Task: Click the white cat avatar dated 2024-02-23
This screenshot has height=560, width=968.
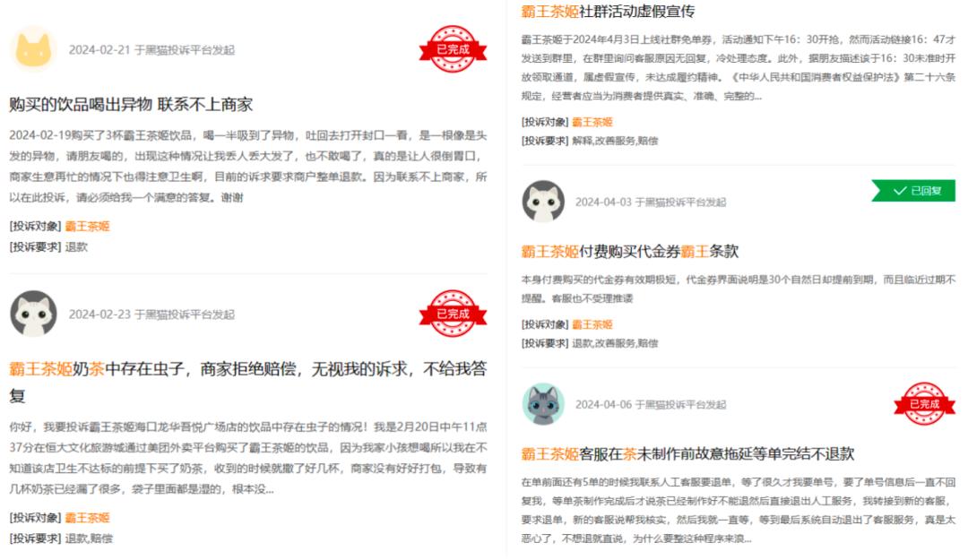Action: tap(33, 314)
